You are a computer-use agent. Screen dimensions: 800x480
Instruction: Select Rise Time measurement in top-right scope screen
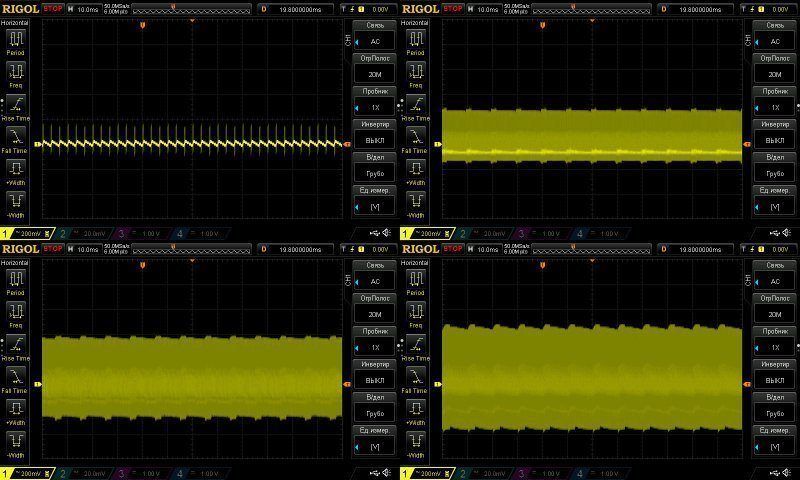416,108
